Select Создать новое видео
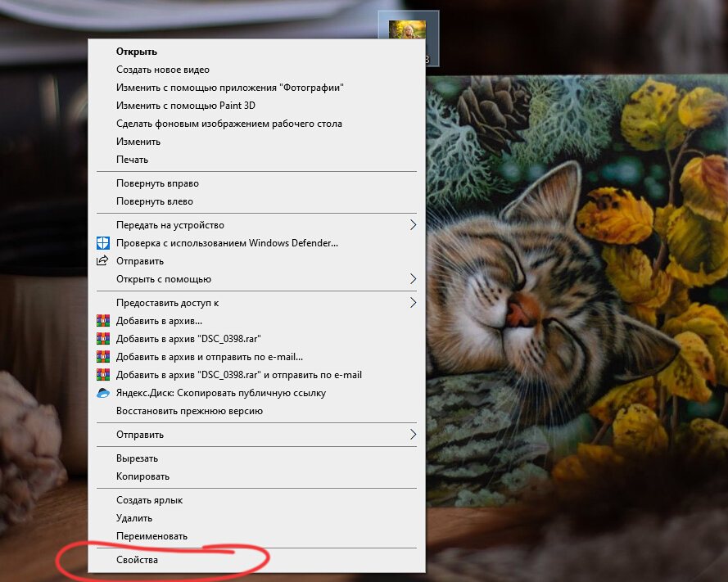728x582 pixels. click(x=256, y=70)
